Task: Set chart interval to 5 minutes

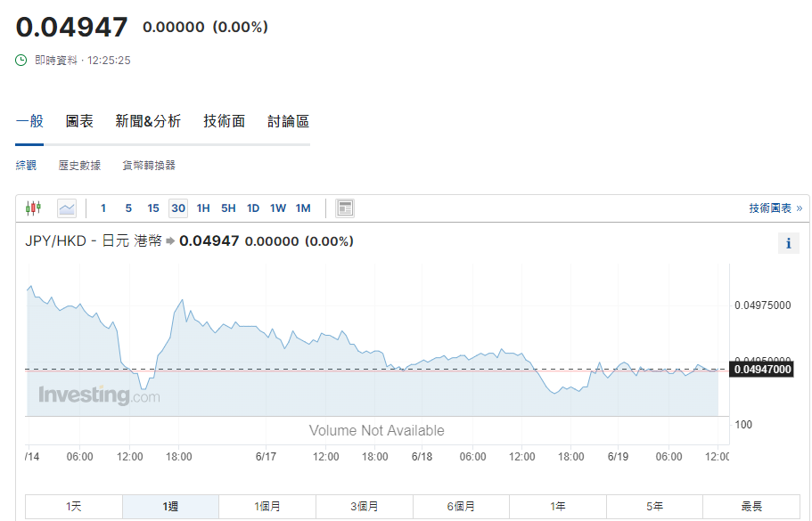Action: click(x=128, y=208)
